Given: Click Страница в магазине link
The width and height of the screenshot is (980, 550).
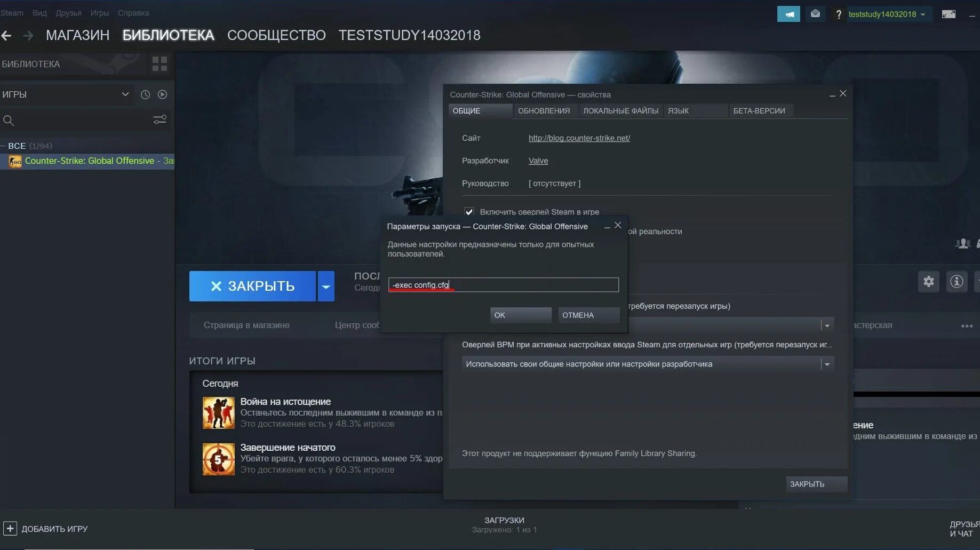Looking at the screenshot, I should pyautogui.click(x=246, y=325).
